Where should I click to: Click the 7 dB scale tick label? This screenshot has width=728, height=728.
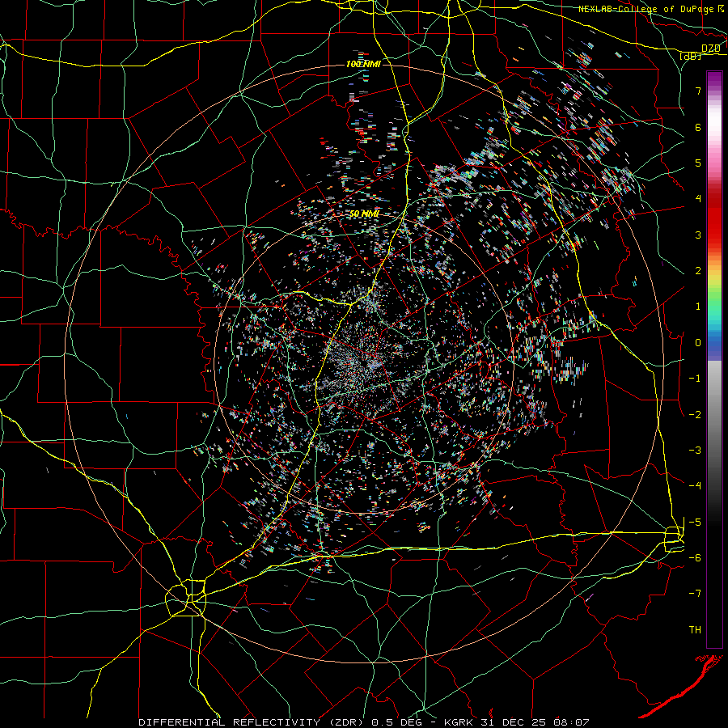click(698, 91)
